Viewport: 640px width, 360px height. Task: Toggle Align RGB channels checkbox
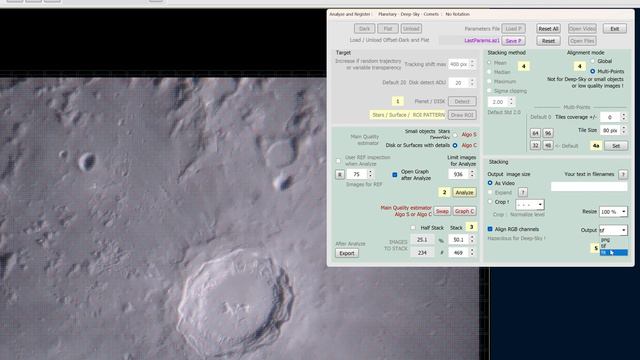click(x=490, y=229)
